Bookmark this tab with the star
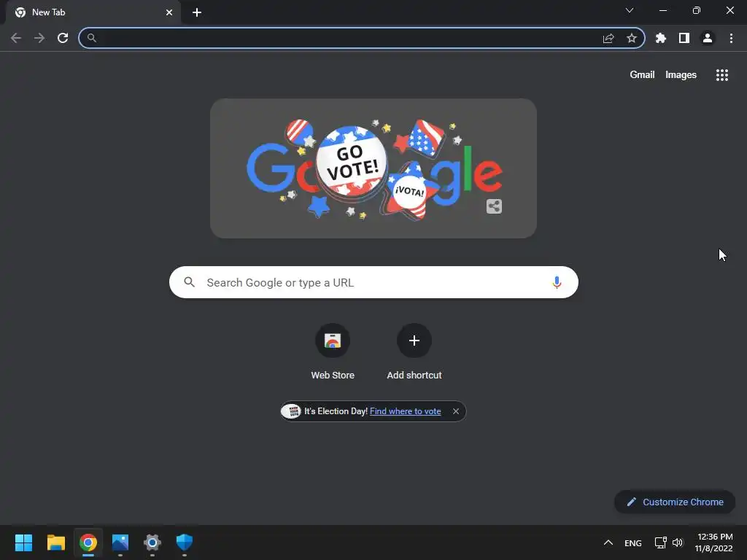Image resolution: width=747 pixels, height=560 pixels. pos(632,38)
